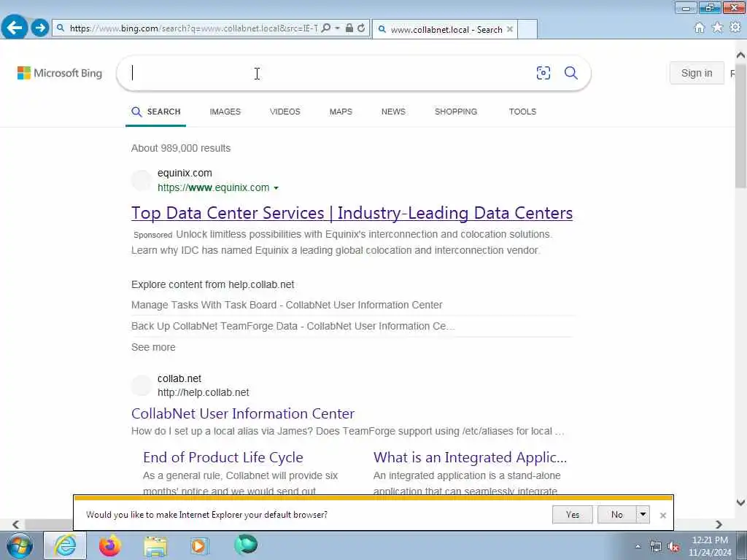Sign in to Bing
747x560 pixels.
click(x=697, y=73)
